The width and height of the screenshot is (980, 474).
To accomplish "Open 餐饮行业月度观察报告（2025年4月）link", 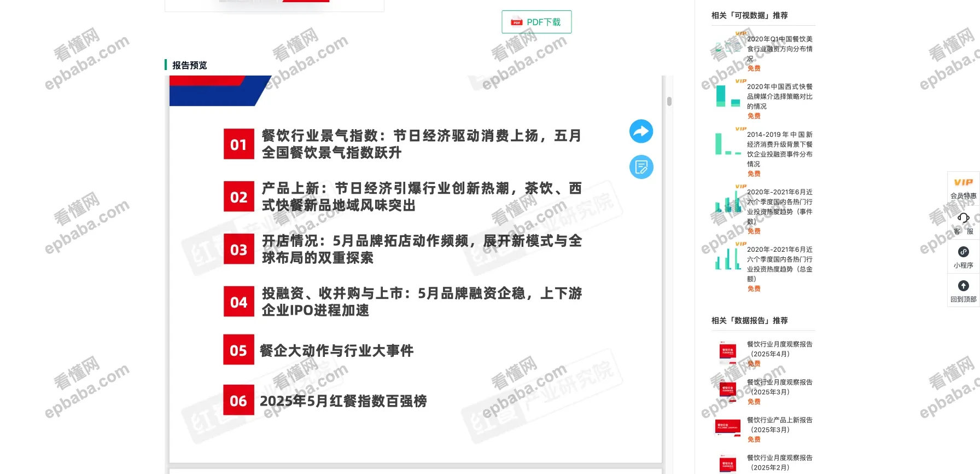I will pos(780,349).
